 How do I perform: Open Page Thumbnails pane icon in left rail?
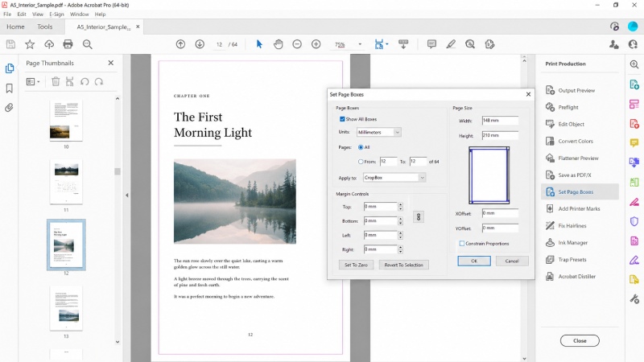[10, 68]
